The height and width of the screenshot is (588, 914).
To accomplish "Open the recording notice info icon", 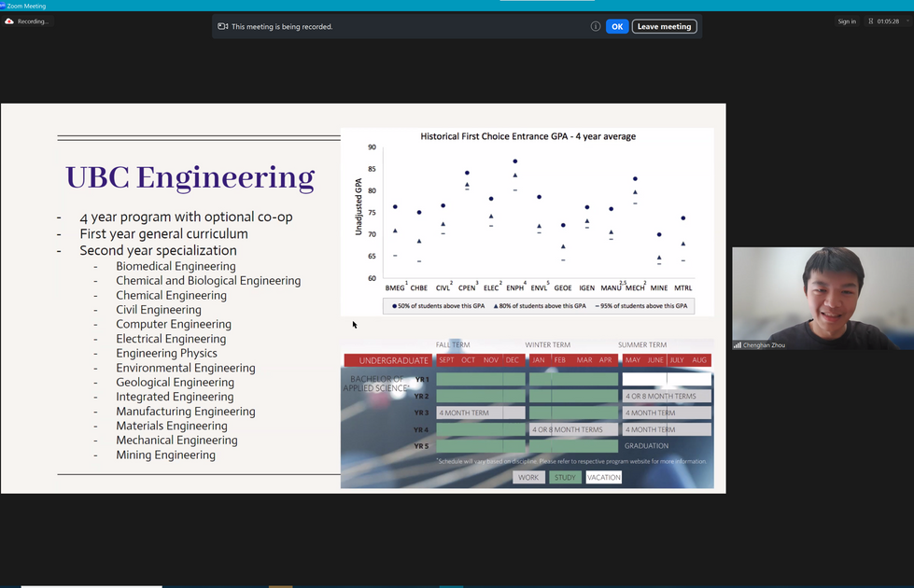I will [x=596, y=26].
